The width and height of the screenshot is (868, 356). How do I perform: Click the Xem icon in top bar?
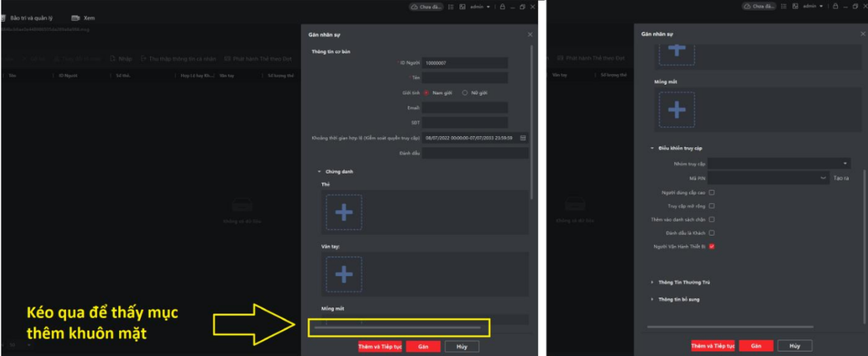tap(76, 17)
